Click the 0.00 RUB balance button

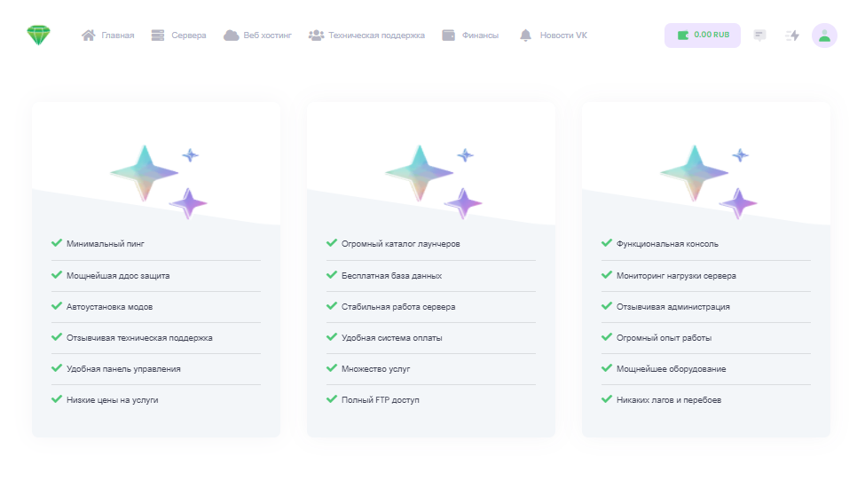(702, 35)
